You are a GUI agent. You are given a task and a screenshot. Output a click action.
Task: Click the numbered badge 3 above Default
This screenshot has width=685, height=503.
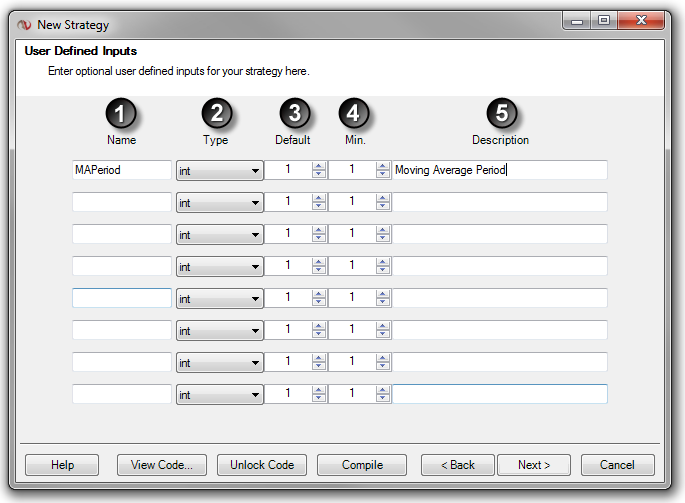(293, 113)
